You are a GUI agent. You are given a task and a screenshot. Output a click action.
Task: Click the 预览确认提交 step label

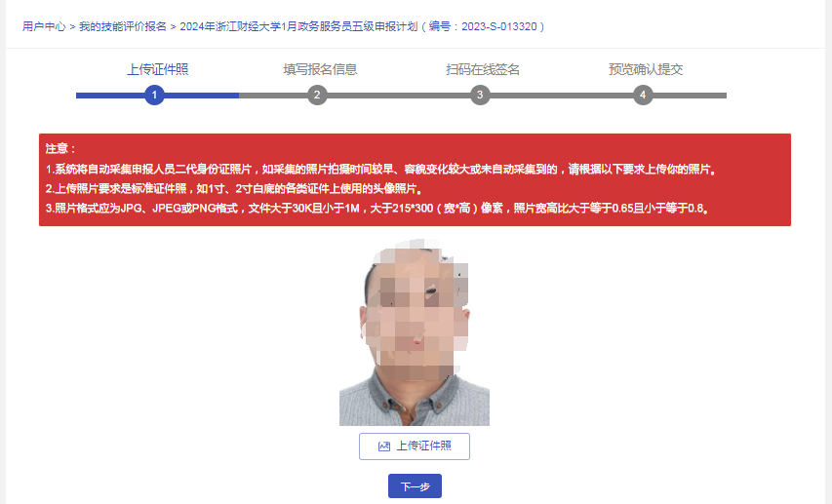pyautogui.click(x=646, y=69)
